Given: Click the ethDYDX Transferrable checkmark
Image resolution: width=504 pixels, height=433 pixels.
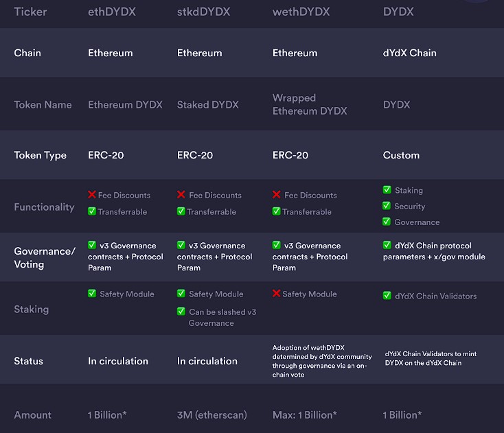Looking at the screenshot, I should 92,211.
